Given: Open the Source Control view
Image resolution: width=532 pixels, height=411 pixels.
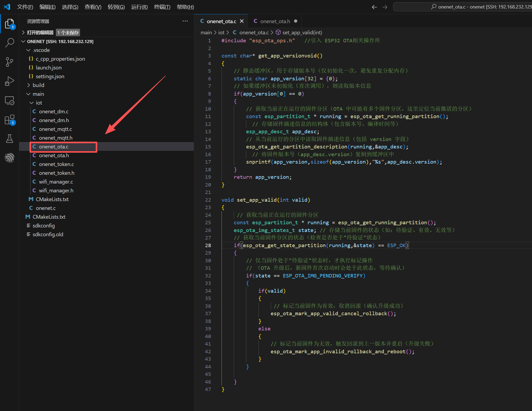Looking at the screenshot, I should (10, 62).
